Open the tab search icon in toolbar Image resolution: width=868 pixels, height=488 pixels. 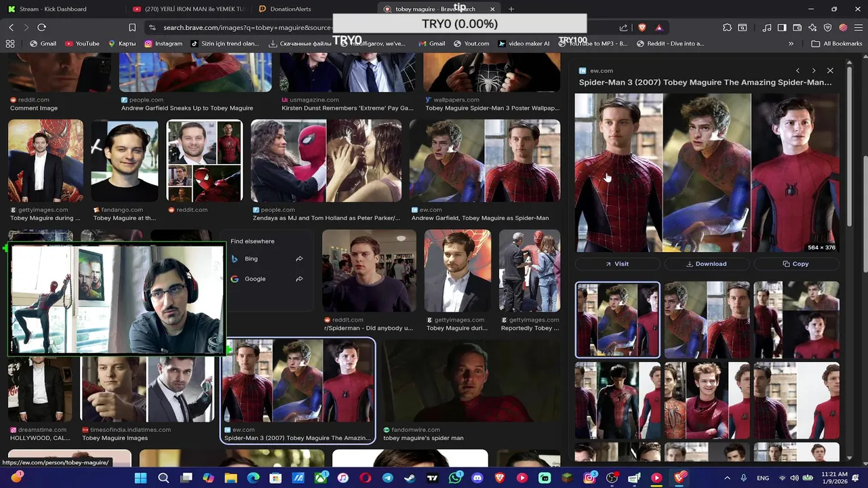coord(743,27)
